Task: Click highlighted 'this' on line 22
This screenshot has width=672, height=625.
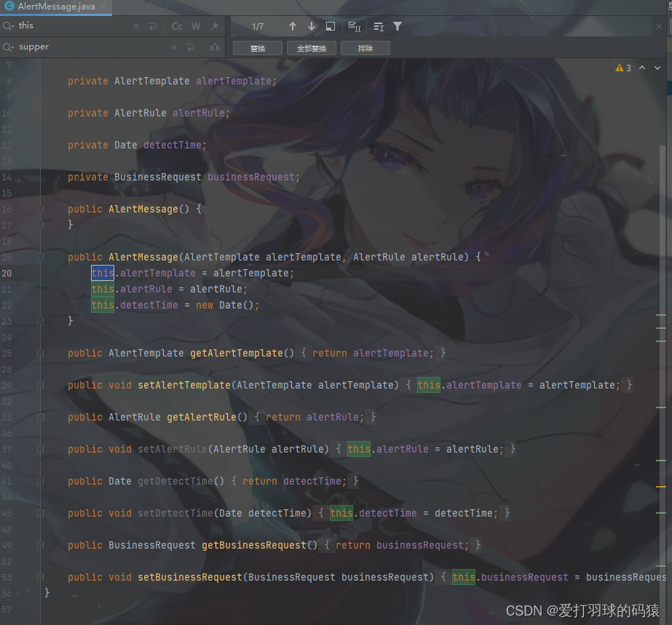Action: coord(103,305)
